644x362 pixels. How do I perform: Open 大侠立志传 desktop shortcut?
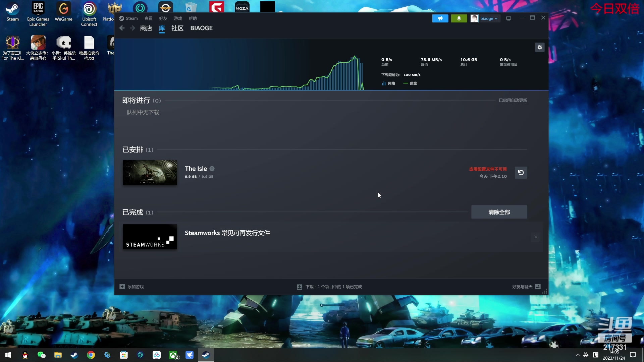38,48
